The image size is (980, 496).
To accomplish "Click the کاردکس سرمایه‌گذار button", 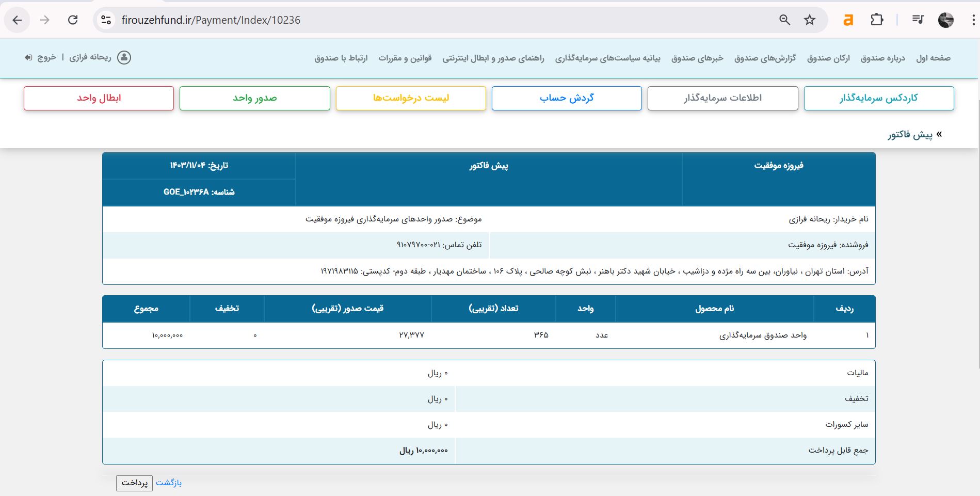I will tap(878, 98).
